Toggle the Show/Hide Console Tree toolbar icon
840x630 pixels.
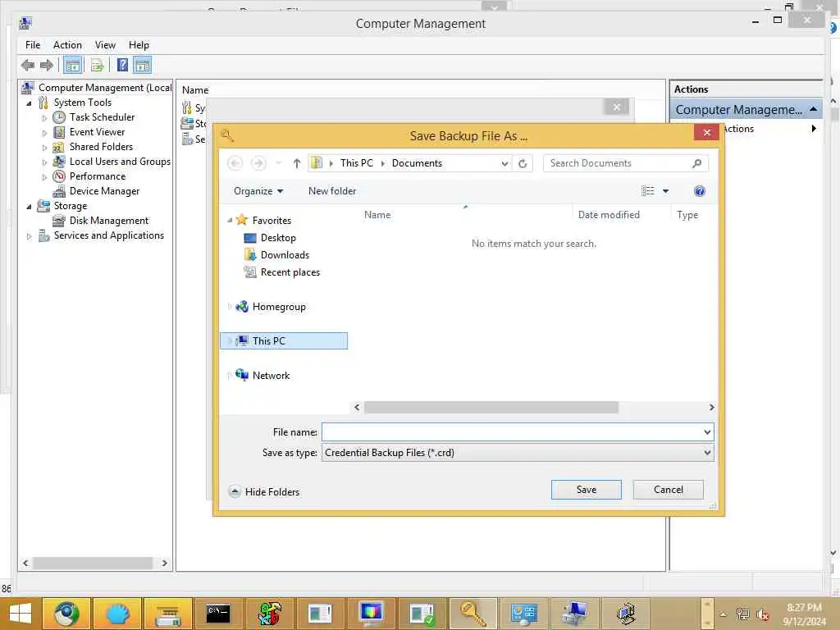(x=72, y=66)
